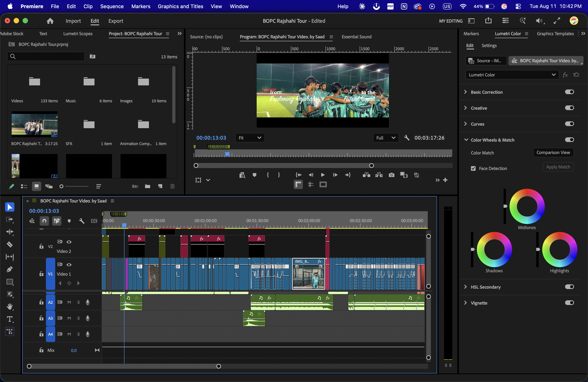Play the sequence in Program monitor
588x382 pixels.
coord(323,175)
